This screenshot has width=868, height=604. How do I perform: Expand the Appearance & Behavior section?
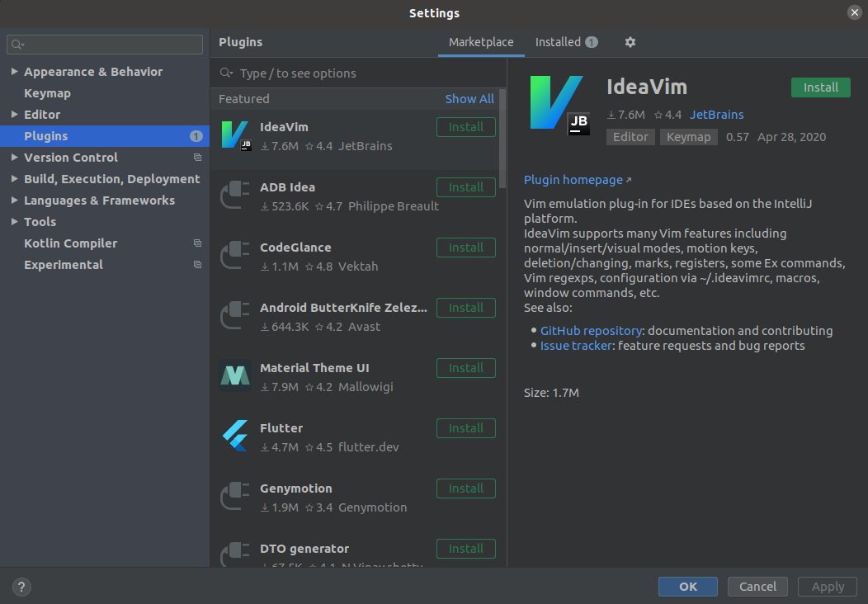15,72
